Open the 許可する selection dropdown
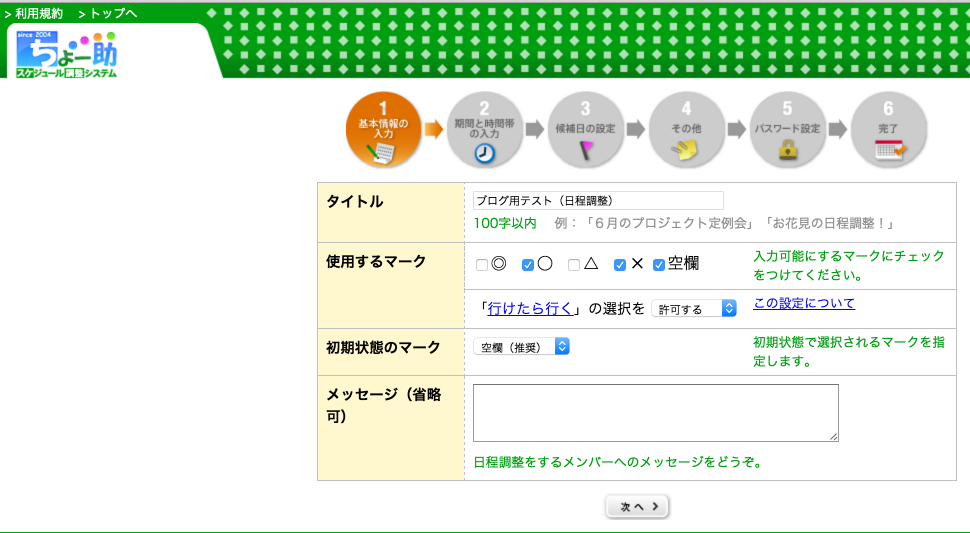Image resolution: width=970 pixels, height=533 pixels. (x=693, y=309)
